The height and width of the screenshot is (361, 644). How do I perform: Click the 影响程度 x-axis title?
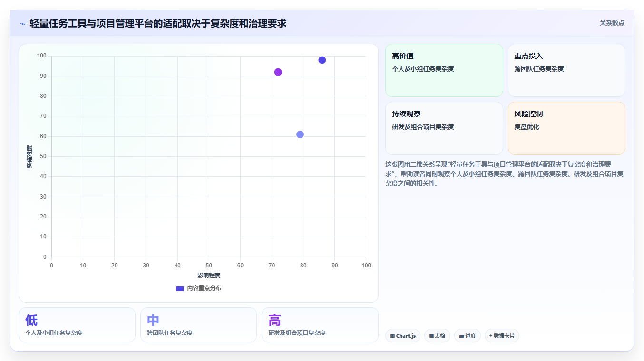pyautogui.click(x=209, y=275)
